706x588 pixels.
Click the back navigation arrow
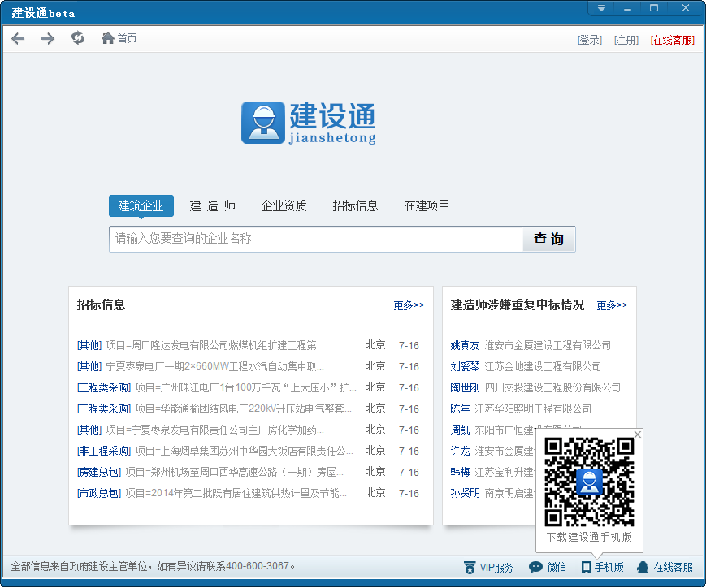18,38
